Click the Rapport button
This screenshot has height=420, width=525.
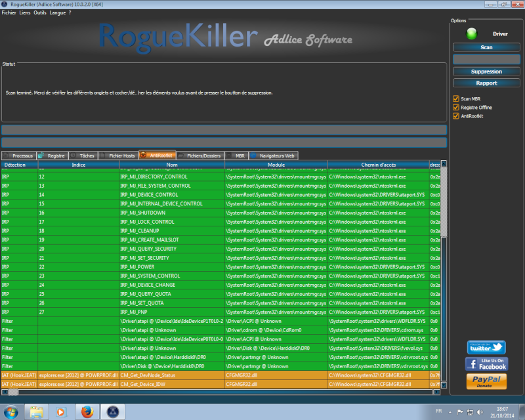pyautogui.click(x=486, y=83)
